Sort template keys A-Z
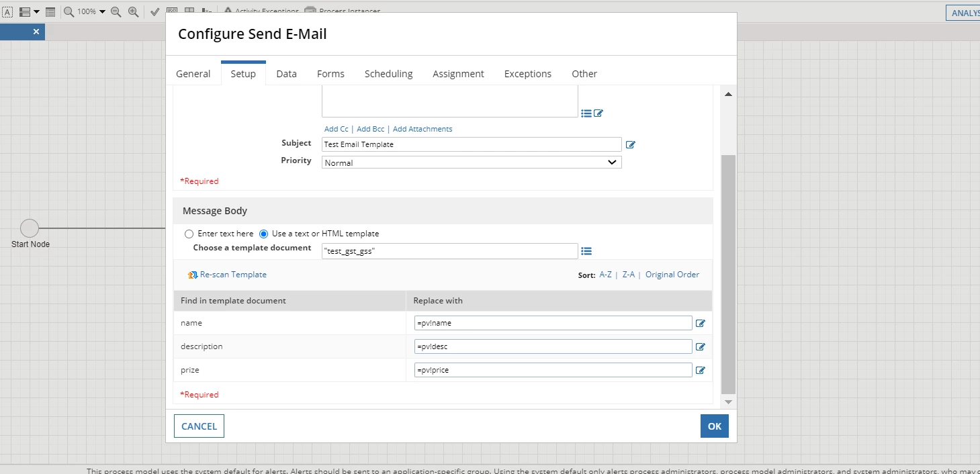The width and height of the screenshot is (980, 474). 605,275
